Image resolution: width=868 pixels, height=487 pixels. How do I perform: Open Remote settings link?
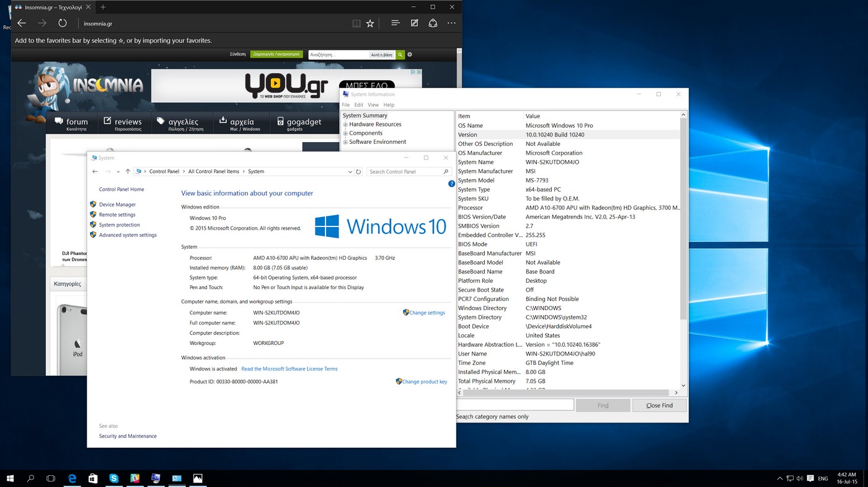(x=117, y=215)
